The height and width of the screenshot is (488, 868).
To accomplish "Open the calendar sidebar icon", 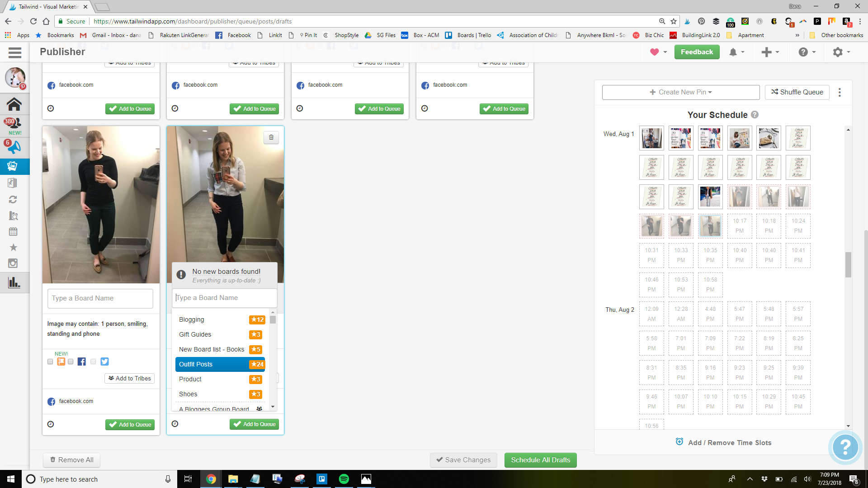I will tap(13, 231).
